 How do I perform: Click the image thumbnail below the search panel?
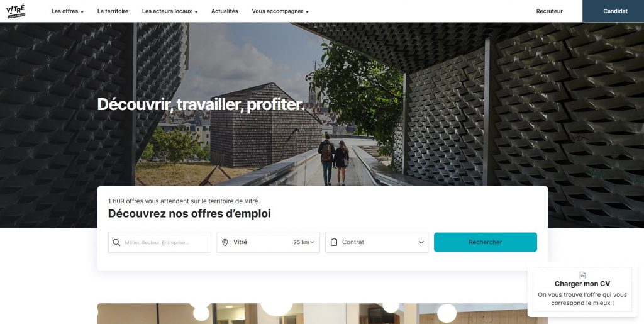coord(323,314)
